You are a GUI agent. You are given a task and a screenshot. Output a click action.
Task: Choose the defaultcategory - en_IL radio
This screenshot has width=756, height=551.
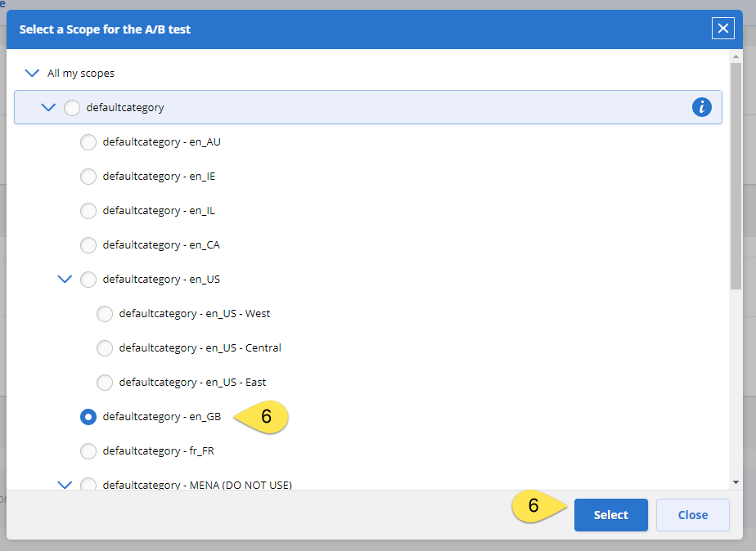coord(88,210)
